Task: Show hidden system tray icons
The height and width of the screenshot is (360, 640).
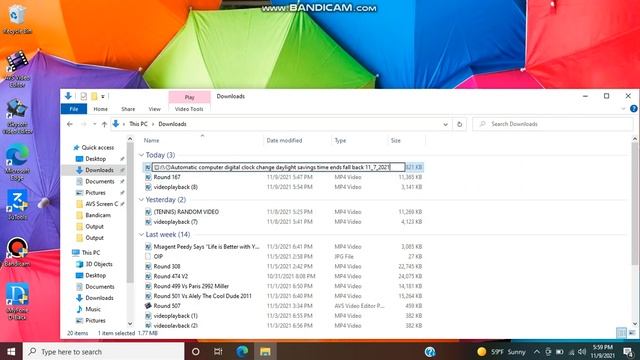Action: click(x=536, y=351)
